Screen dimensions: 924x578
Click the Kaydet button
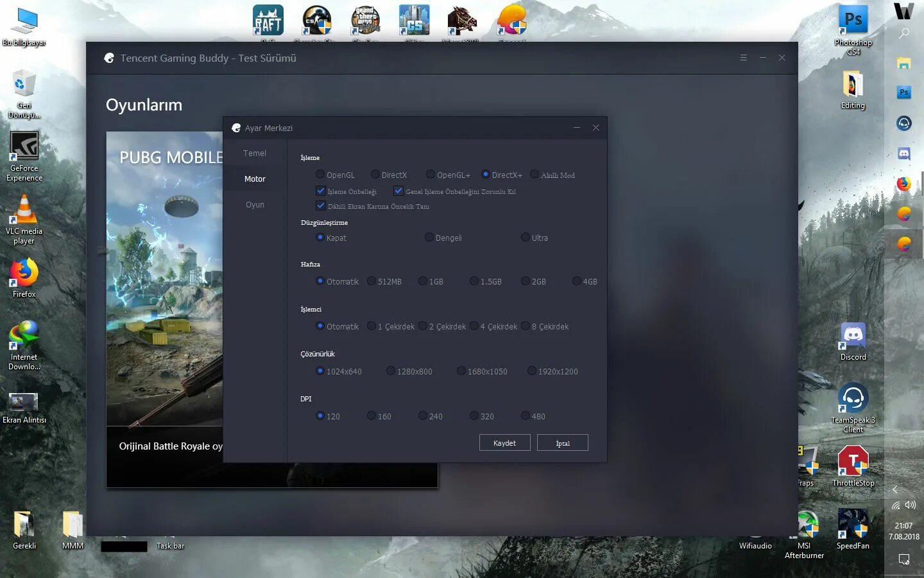[x=504, y=442]
